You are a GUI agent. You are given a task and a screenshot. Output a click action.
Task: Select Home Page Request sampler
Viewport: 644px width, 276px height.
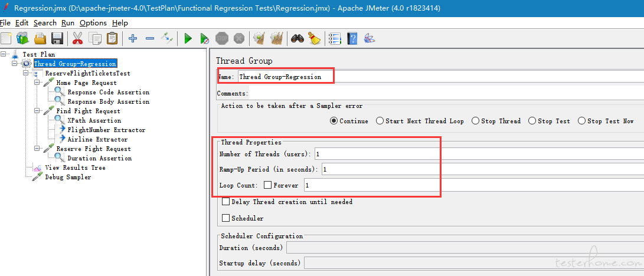point(86,83)
